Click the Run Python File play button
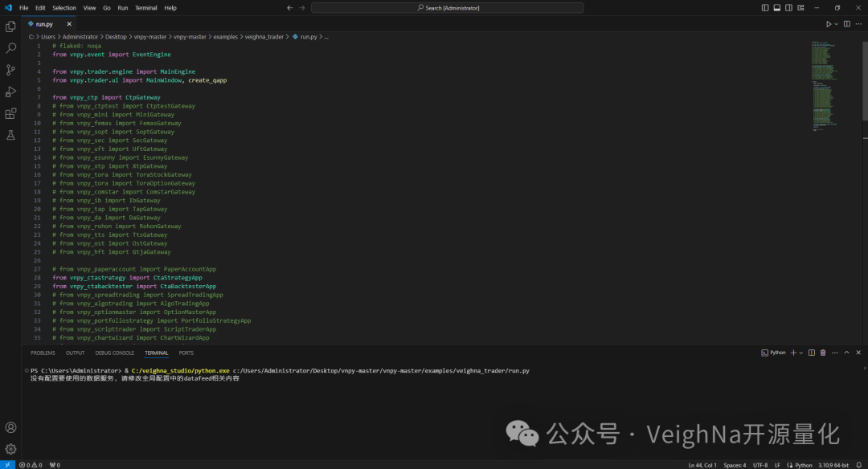The image size is (868, 469). pos(829,24)
